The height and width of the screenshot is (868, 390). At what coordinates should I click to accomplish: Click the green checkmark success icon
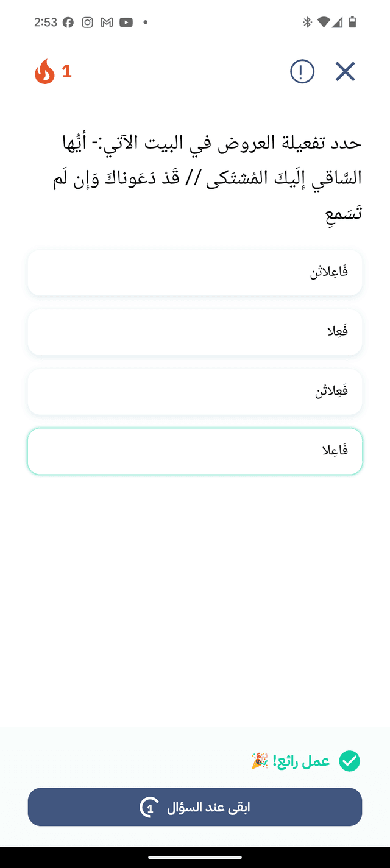[x=349, y=761]
